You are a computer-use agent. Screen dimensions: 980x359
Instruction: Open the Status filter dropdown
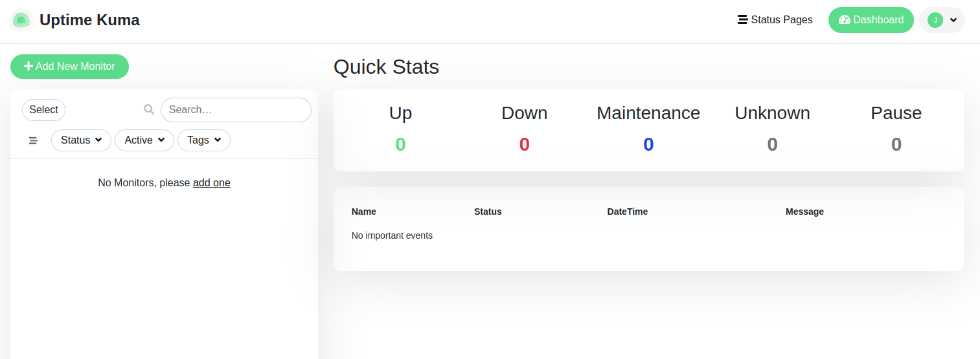pos(81,140)
